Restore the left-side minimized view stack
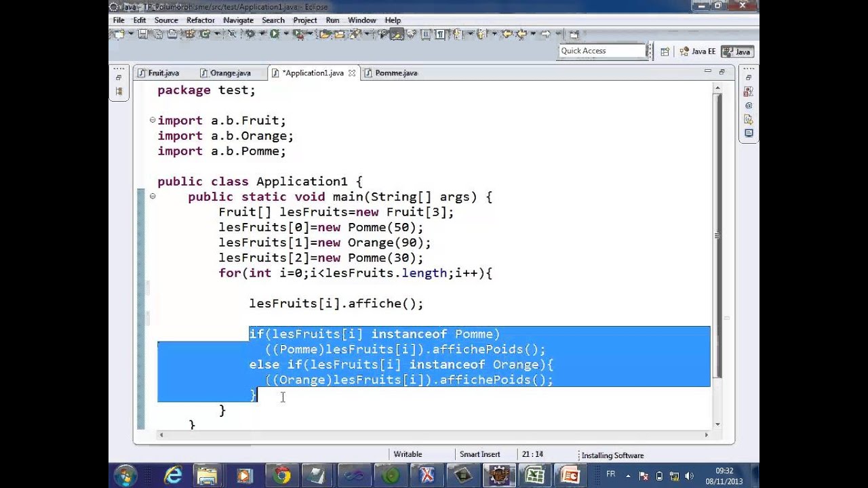The height and width of the screenshot is (488, 868). point(119,78)
